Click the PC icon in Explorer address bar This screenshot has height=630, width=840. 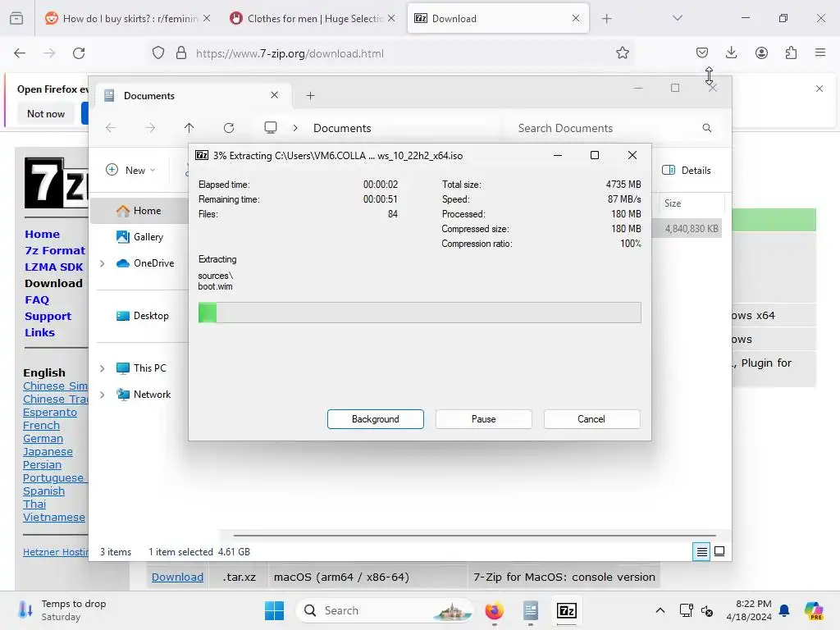click(x=271, y=127)
